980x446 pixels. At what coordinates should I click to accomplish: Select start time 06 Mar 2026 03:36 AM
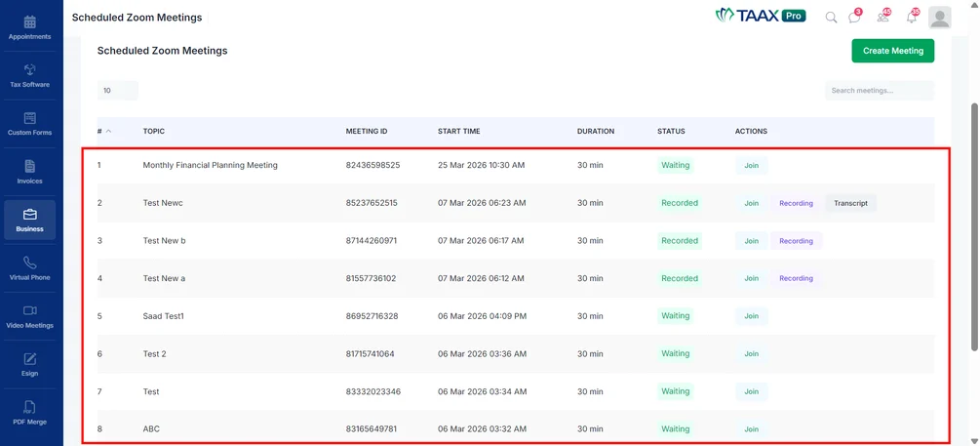tap(482, 354)
